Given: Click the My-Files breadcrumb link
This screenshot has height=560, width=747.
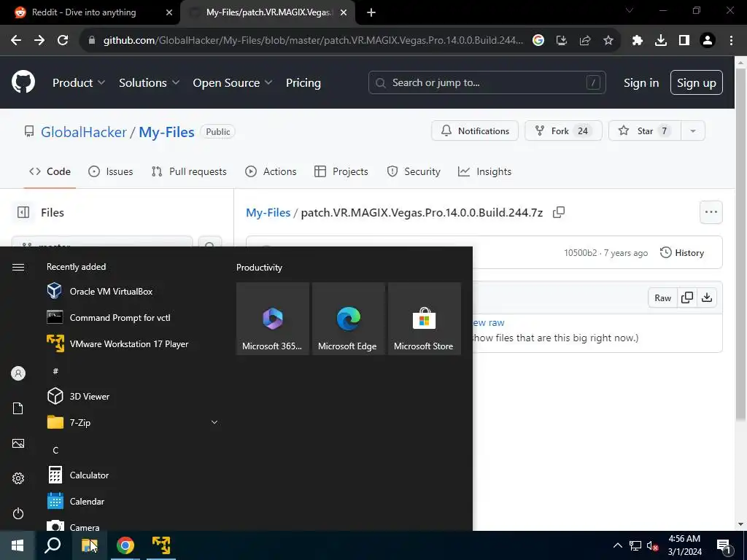Looking at the screenshot, I should click(268, 212).
